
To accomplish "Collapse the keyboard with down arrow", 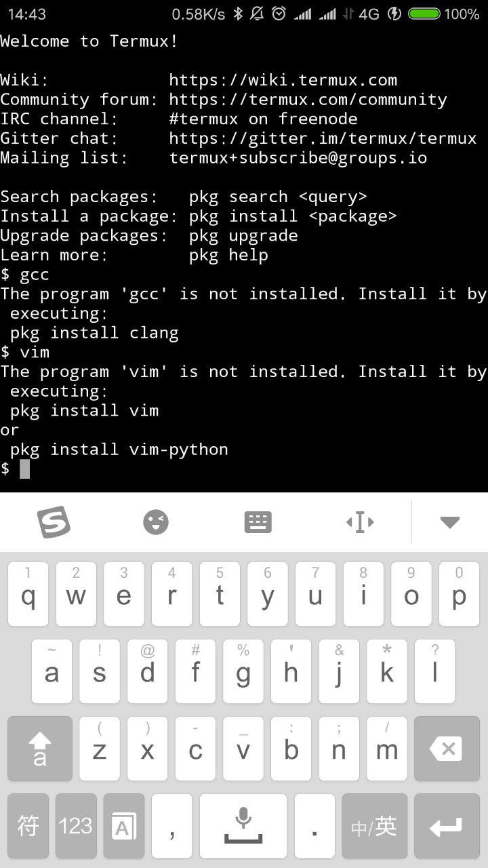I will (x=450, y=522).
